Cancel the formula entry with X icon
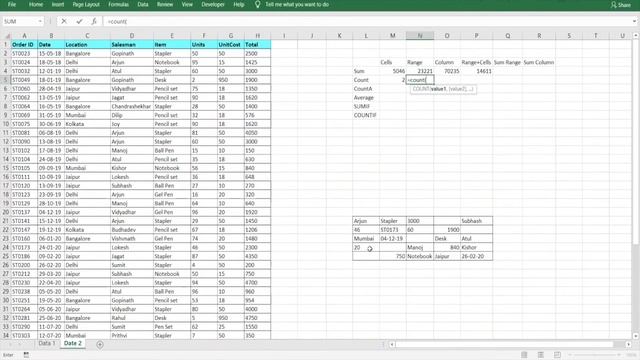The image size is (640, 360). [64, 21]
